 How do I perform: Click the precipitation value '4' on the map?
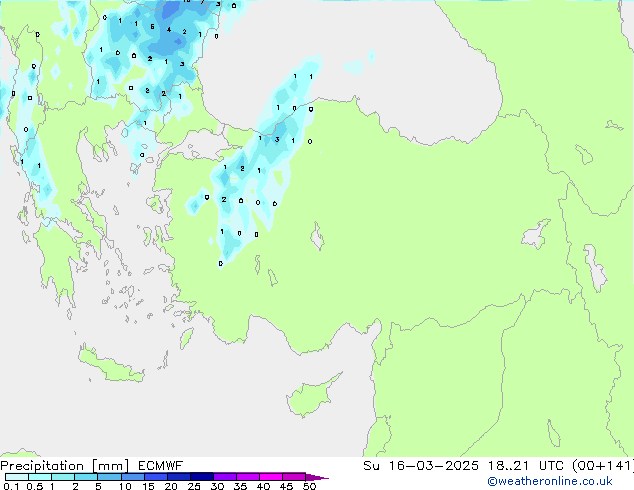169,30
